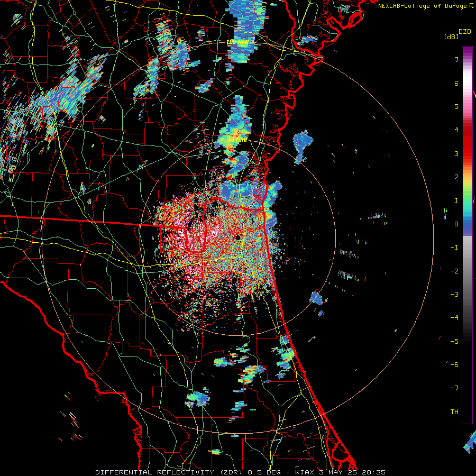The height and width of the screenshot is (476, 476).
Task: Click the DIFFERENTIAL REFLECTIVITY (ZDR) caption text
Action: 170,472
